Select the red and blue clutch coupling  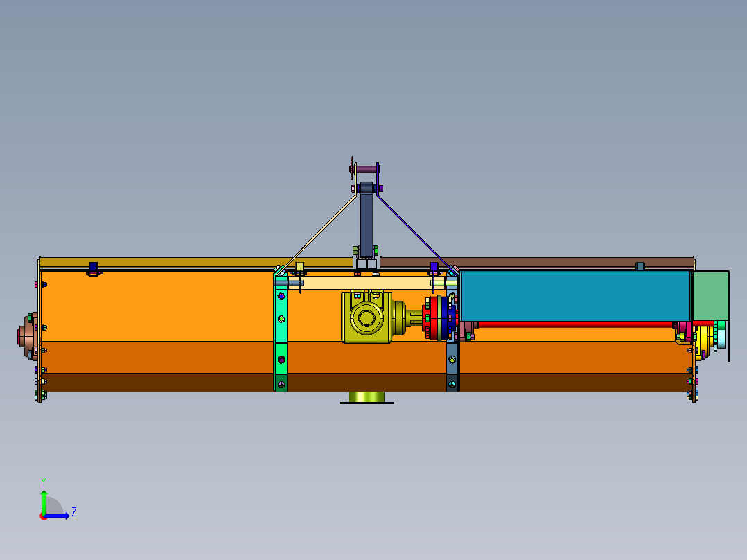439,317
